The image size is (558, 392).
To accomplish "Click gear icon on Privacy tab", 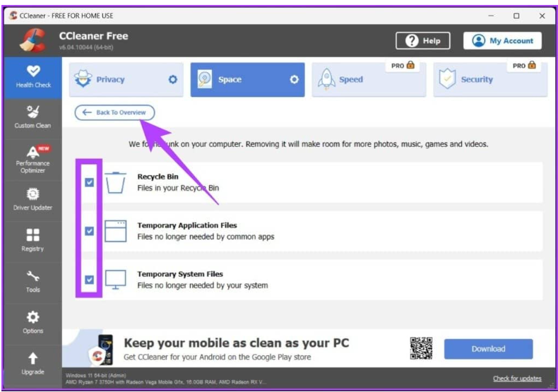I will click(172, 80).
